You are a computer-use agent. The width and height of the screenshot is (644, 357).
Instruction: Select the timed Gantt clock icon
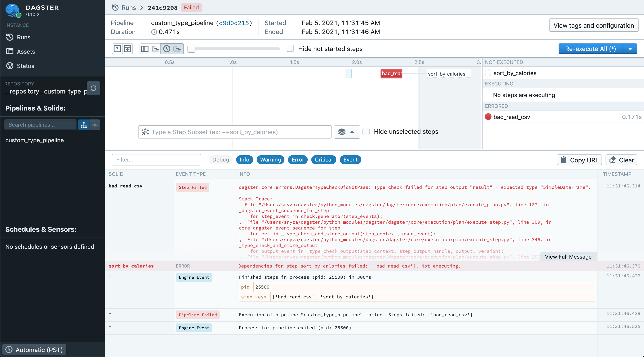point(167,49)
